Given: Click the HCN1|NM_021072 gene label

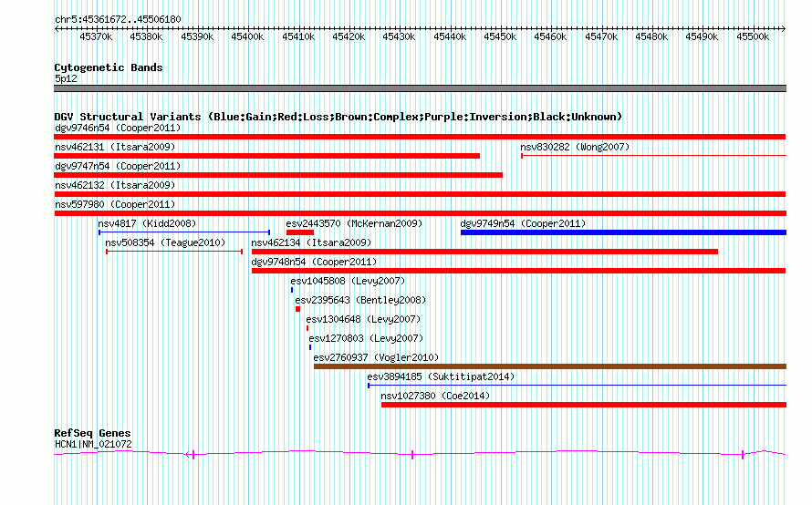Looking at the screenshot, I should coord(93,444).
